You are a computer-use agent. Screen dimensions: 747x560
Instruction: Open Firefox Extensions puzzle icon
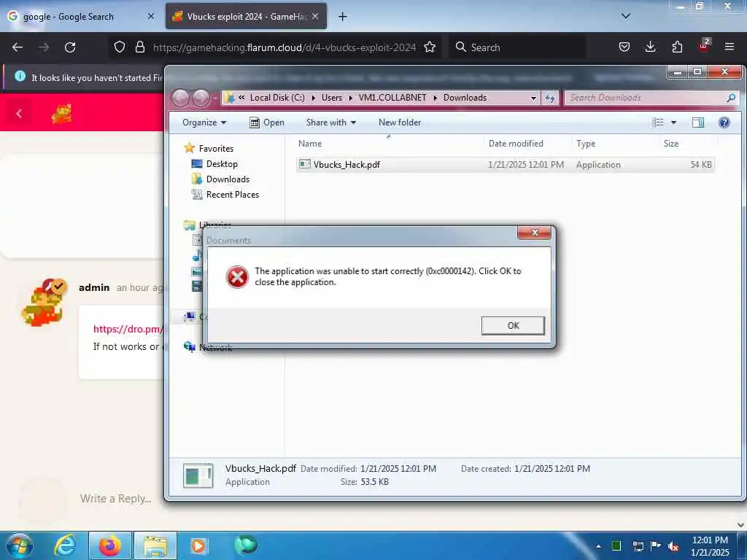[x=677, y=47]
